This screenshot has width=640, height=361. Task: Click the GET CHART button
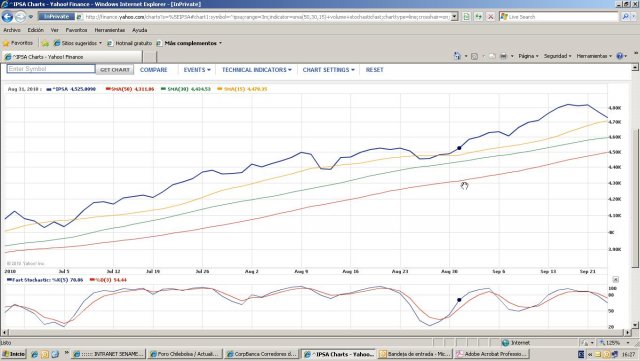(115, 70)
